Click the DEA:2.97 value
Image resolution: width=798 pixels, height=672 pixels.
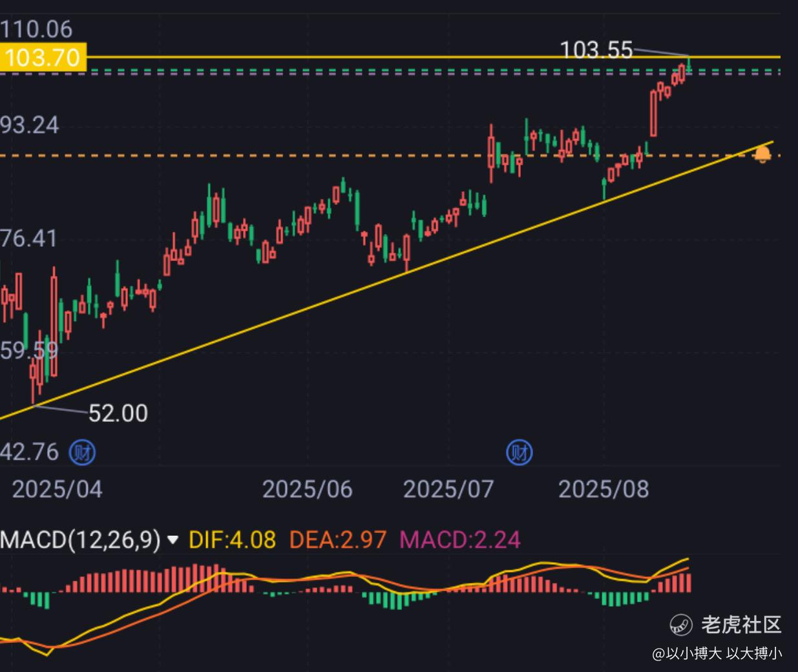coord(338,540)
